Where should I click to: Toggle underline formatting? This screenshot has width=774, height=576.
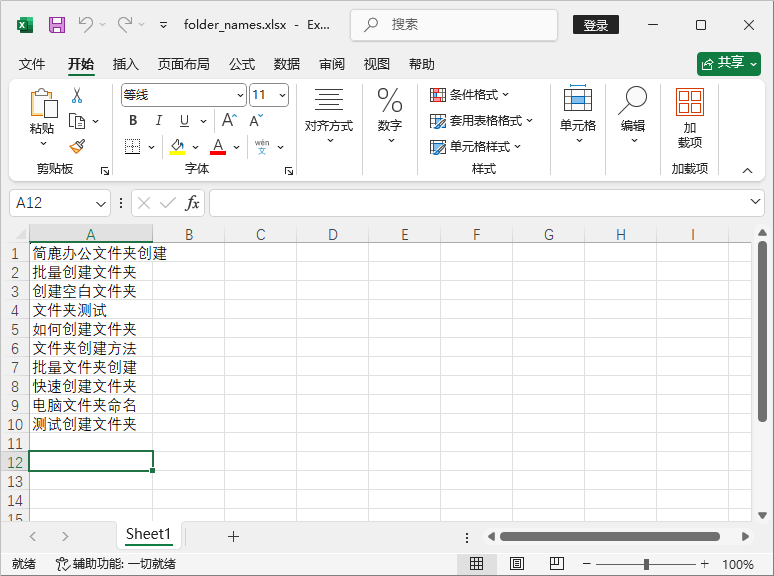[x=185, y=120]
